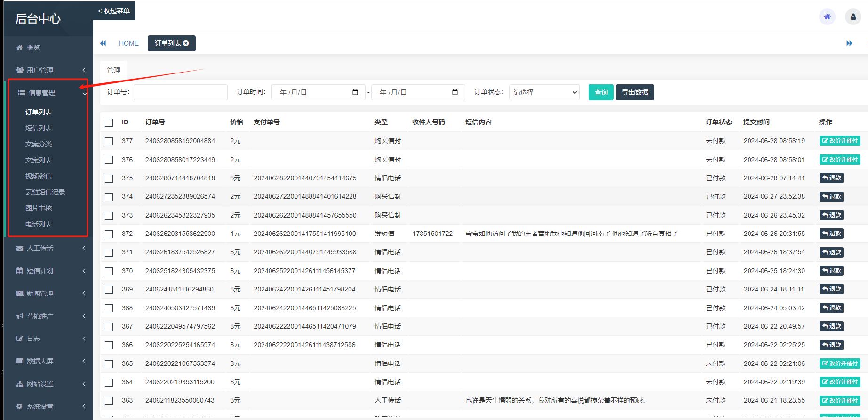Click the 查询 search button
This screenshot has width=868, height=420.
tap(601, 92)
